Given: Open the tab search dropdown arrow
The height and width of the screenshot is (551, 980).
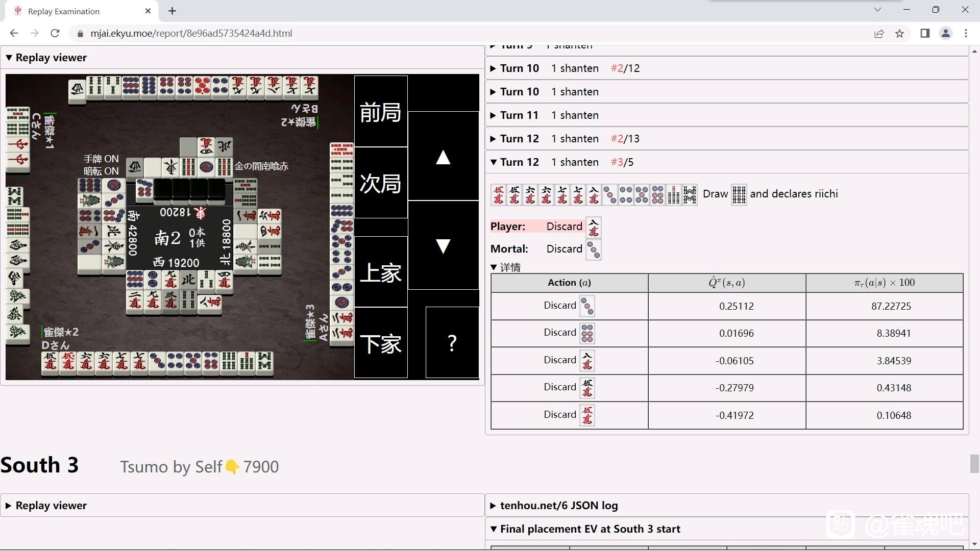Looking at the screenshot, I should click(x=877, y=10).
